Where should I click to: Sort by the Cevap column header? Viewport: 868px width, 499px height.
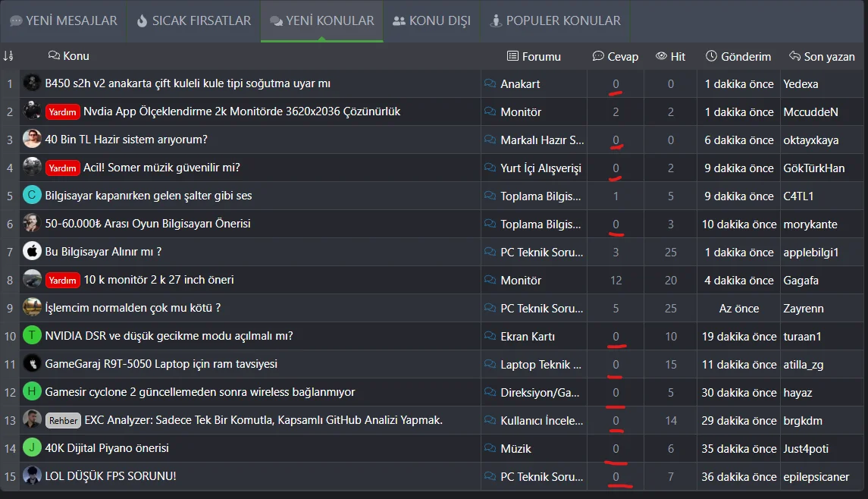click(x=615, y=57)
